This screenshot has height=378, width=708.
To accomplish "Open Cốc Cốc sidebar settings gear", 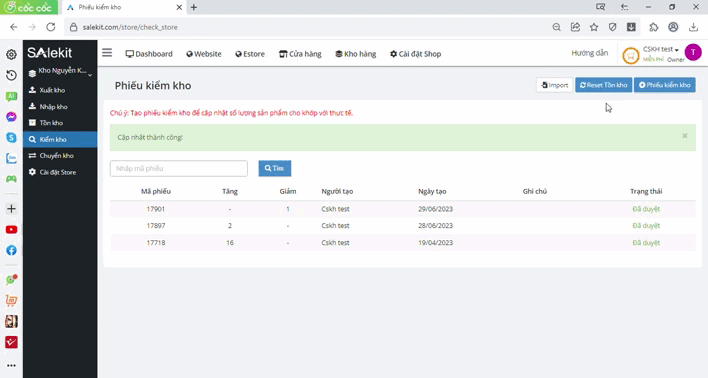I will pos(11,55).
